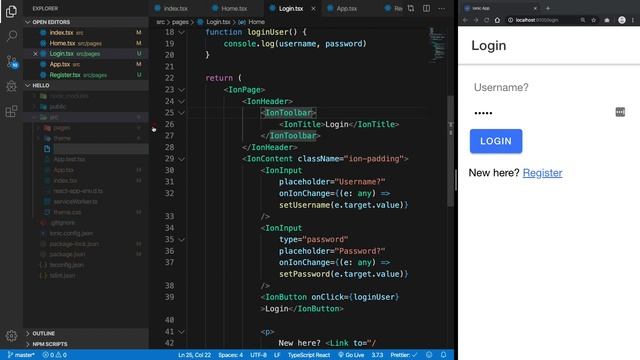Split the editor to the right
Viewport: 640px width, 360px height.
[x=427, y=8]
